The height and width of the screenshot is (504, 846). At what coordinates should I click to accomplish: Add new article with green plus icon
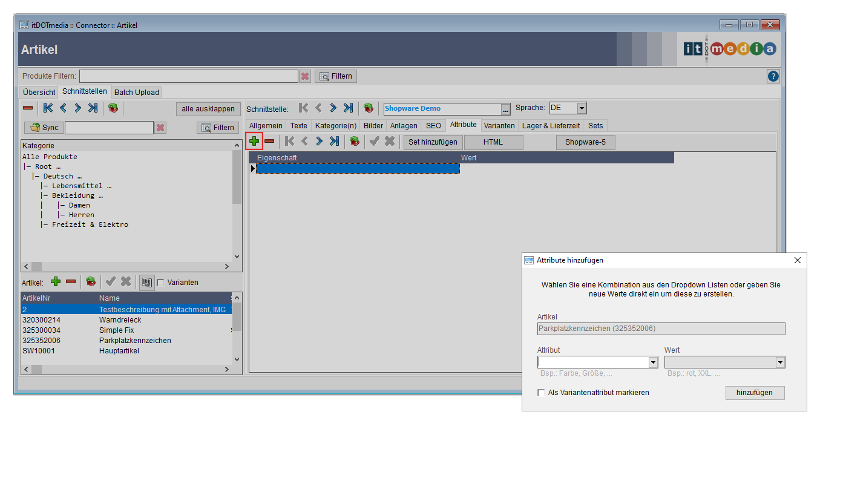[x=56, y=282]
